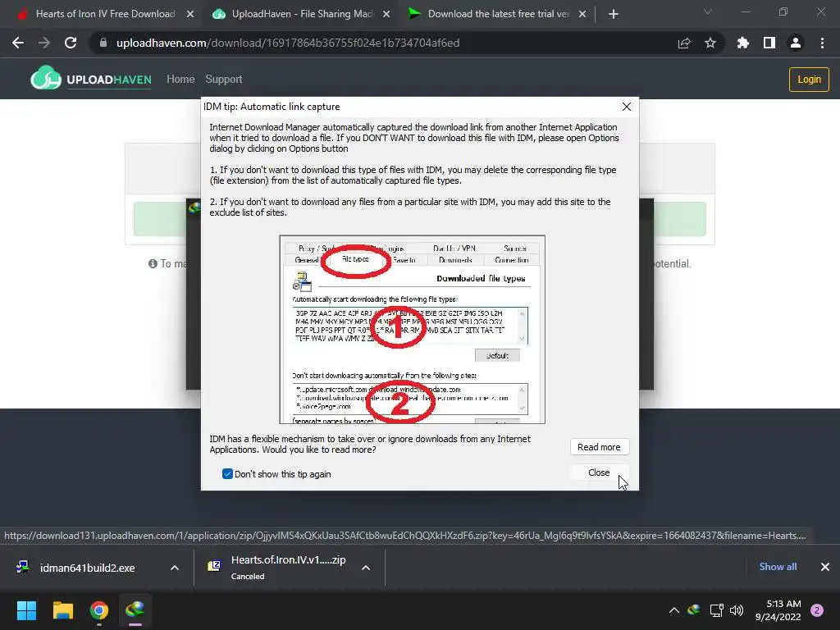Switch to Download the latest free trial tab

499,14
